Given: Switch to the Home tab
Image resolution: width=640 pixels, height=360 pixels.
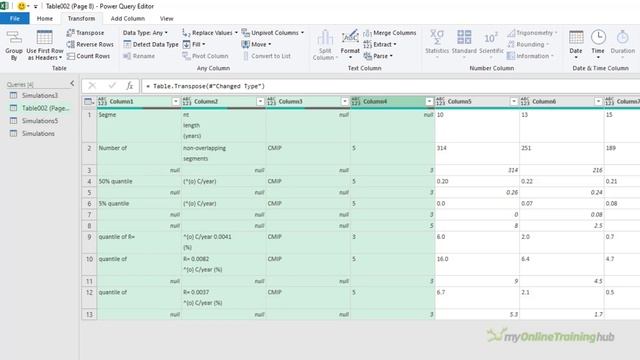Looking at the screenshot, I should [44, 18].
